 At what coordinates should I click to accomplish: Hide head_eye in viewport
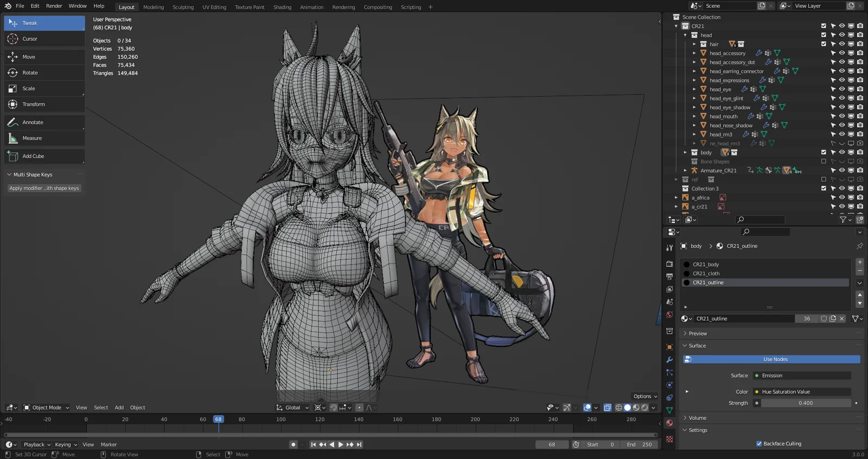(x=842, y=89)
